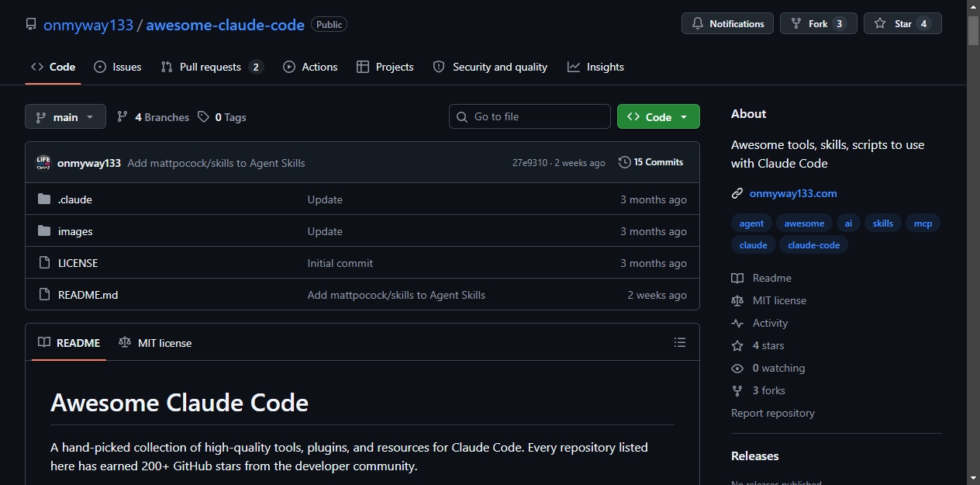
Task: Open the .claude folder
Action: click(75, 199)
